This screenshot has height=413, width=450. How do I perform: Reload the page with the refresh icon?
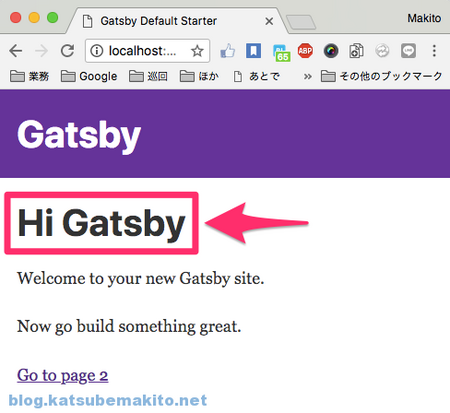click(68, 51)
